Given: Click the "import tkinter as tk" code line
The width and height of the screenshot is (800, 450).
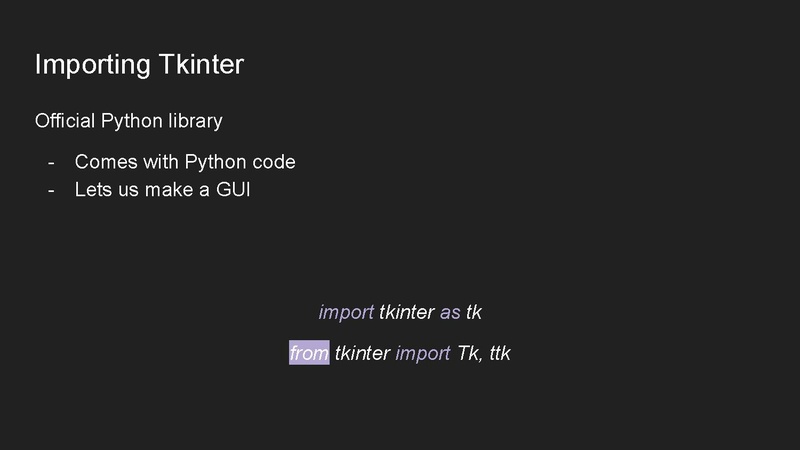Looking at the screenshot, I should pyautogui.click(x=400, y=312).
